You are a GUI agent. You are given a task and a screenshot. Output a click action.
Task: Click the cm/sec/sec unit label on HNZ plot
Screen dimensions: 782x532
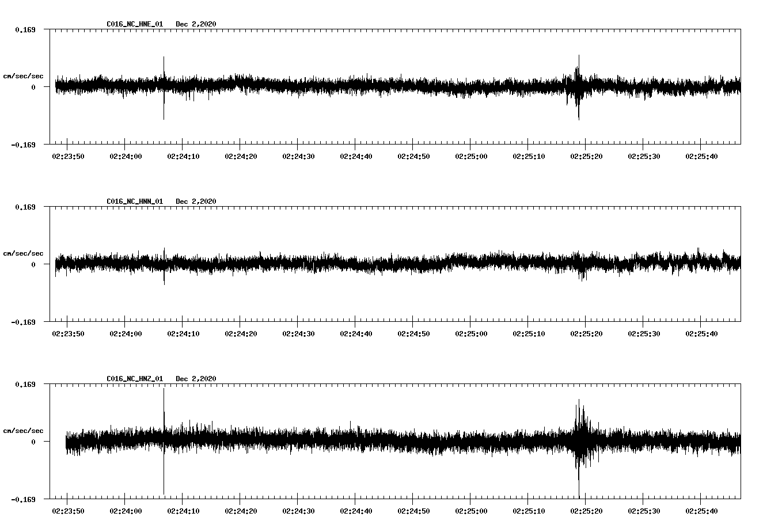(24, 430)
